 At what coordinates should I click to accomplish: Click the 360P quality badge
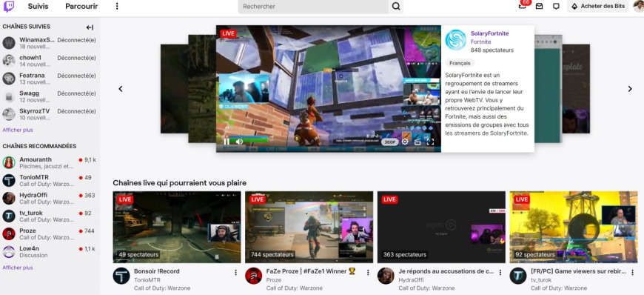pos(390,142)
